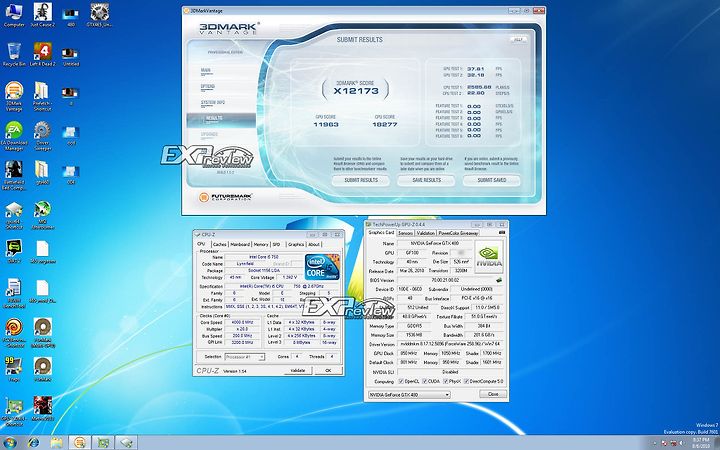This screenshot has height=450, width=720.
Task: Open the Fraps desktop icon
Action: click(x=14, y=370)
